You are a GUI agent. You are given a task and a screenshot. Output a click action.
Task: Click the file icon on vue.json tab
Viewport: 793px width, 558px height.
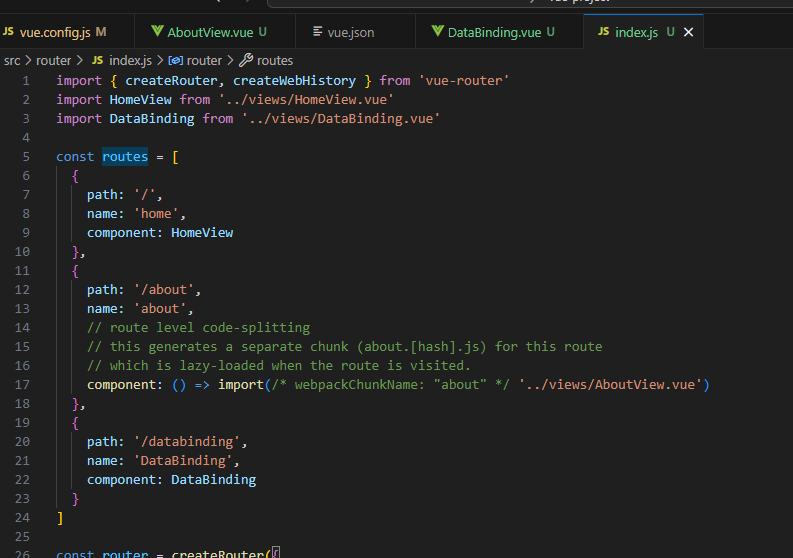[318, 32]
